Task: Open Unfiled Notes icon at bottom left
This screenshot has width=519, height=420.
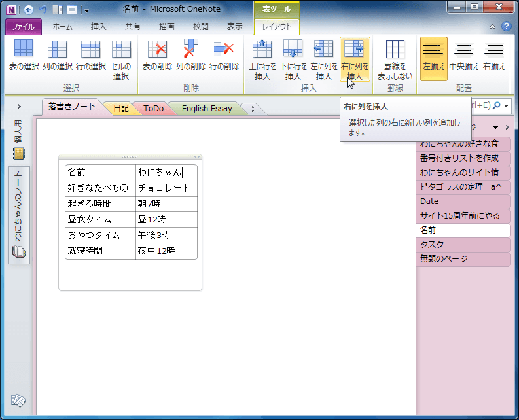Action: 18,400
